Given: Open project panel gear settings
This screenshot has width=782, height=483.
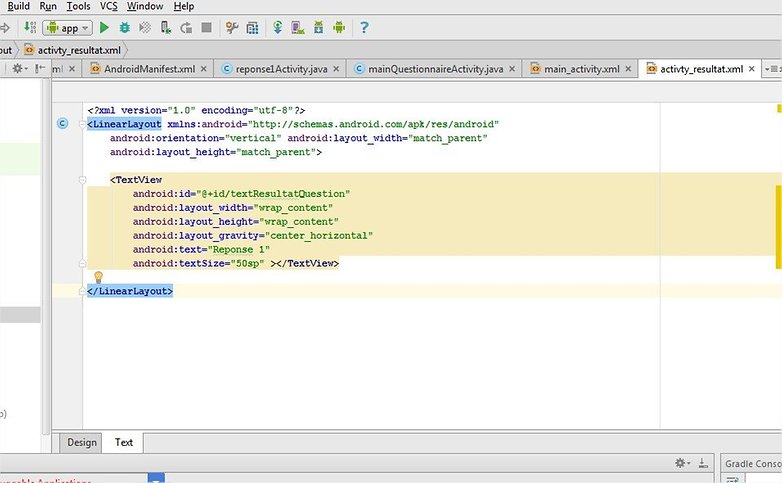Looking at the screenshot, I should [20, 69].
